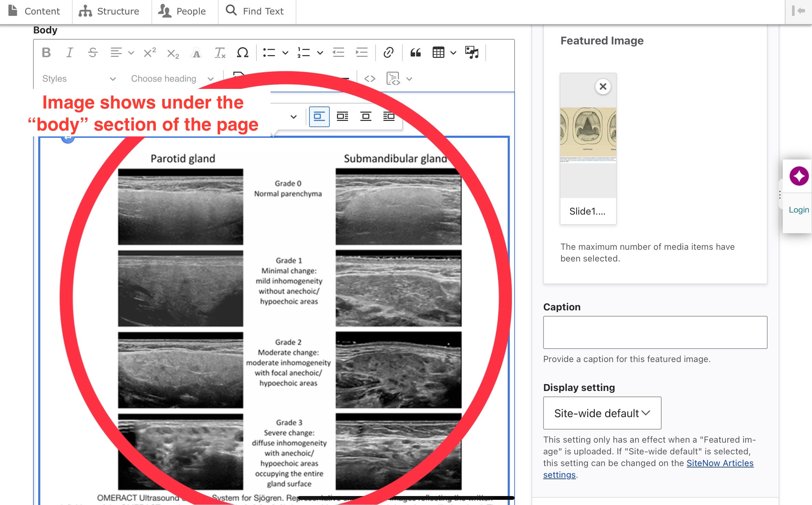Image resolution: width=812 pixels, height=505 pixels.
Task: Insert a special character with the Omega icon
Action: click(x=243, y=52)
